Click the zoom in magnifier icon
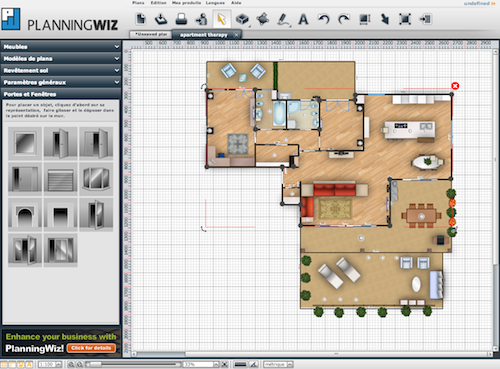 point(71,364)
